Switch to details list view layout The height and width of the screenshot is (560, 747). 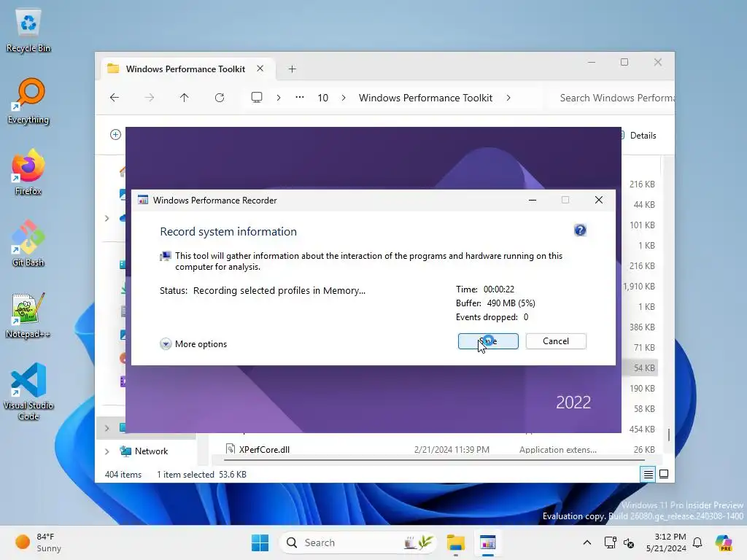(648, 474)
